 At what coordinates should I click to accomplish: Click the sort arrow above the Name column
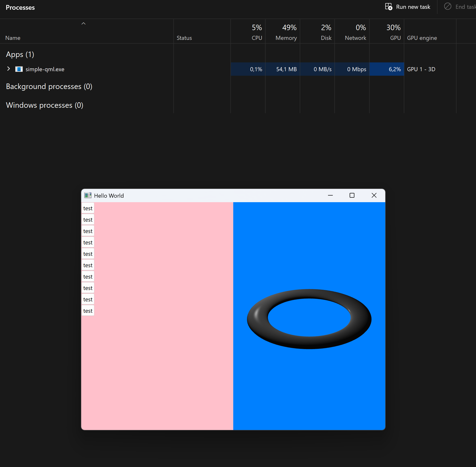click(x=83, y=23)
